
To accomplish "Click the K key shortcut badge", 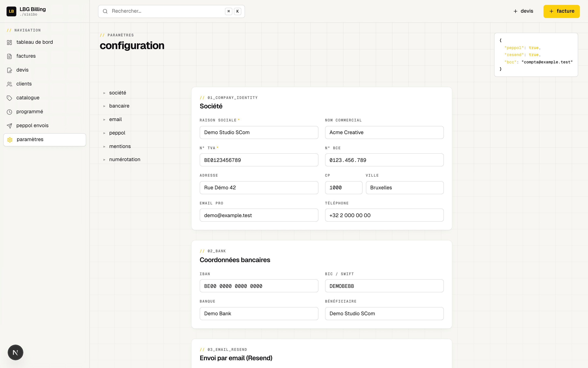I will click(x=237, y=11).
